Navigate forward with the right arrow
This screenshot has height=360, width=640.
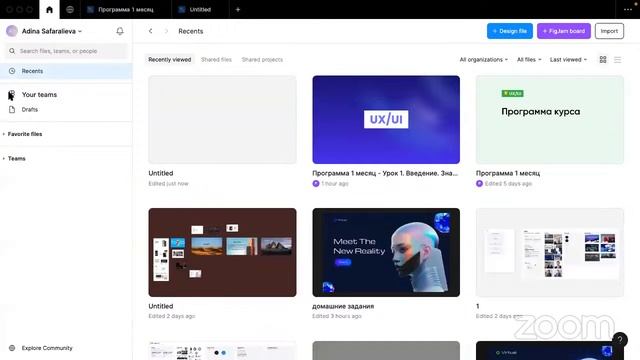(x=166, y=31)
